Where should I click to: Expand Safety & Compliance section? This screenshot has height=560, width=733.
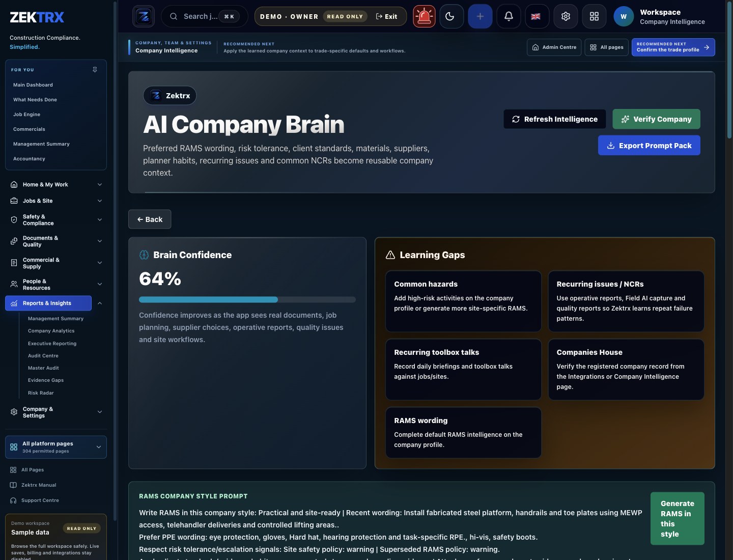pyautogui.click(x=56, y=220)
